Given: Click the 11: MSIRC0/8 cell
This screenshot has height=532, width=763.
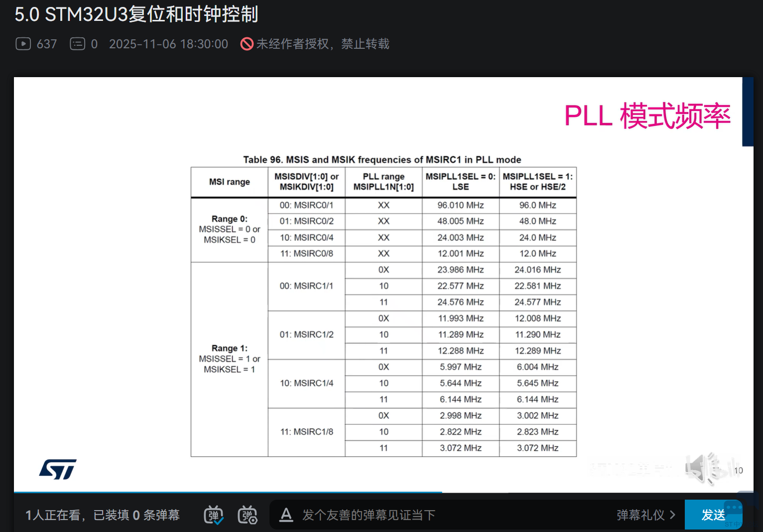Looking at the screenshot, I should tap(307, 254).
